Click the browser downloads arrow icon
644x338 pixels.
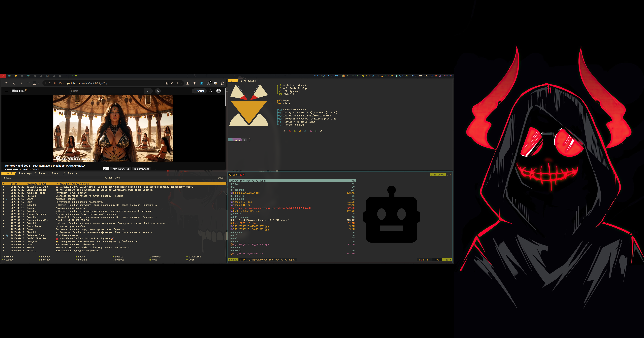tap(188, 83)
